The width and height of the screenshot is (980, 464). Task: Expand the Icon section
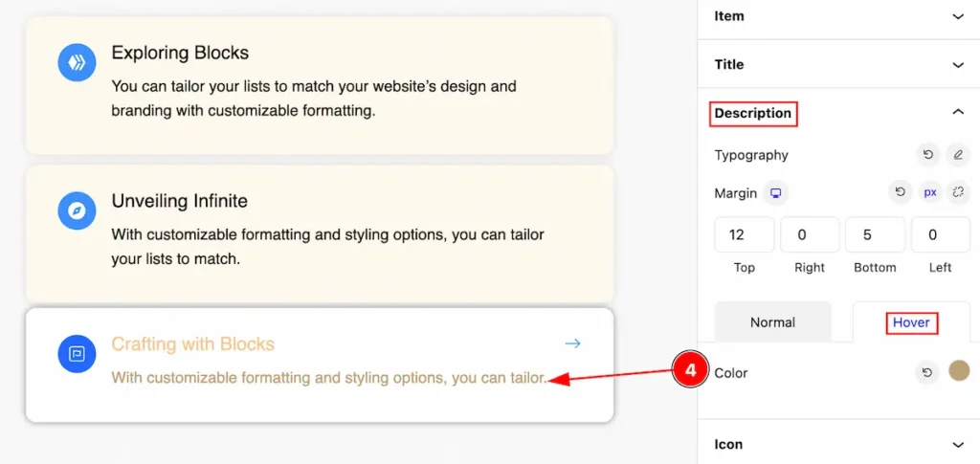click(838, 445)
